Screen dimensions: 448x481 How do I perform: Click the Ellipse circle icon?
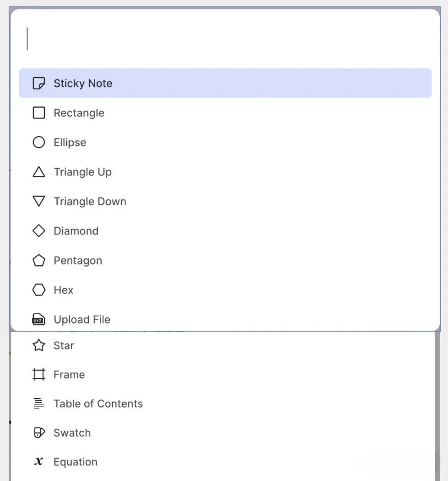[39, 142]
